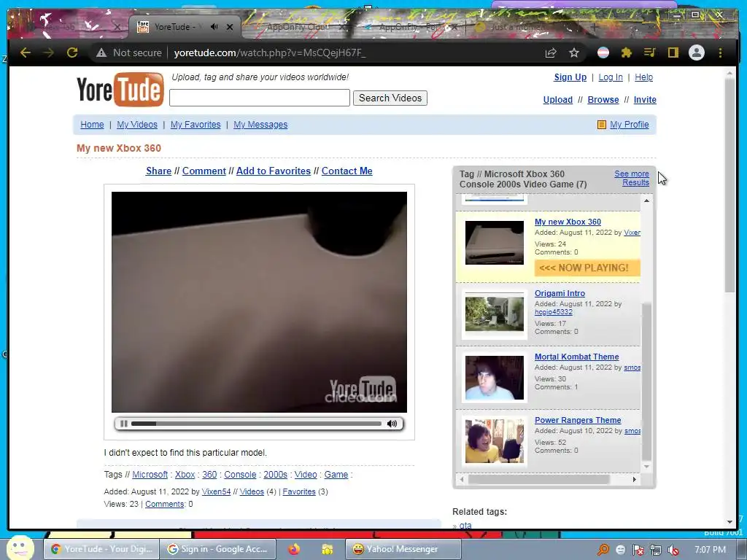The image size is (747, 560).
Task: Close the YoreTude browser tab
Action: click(230, 27)
